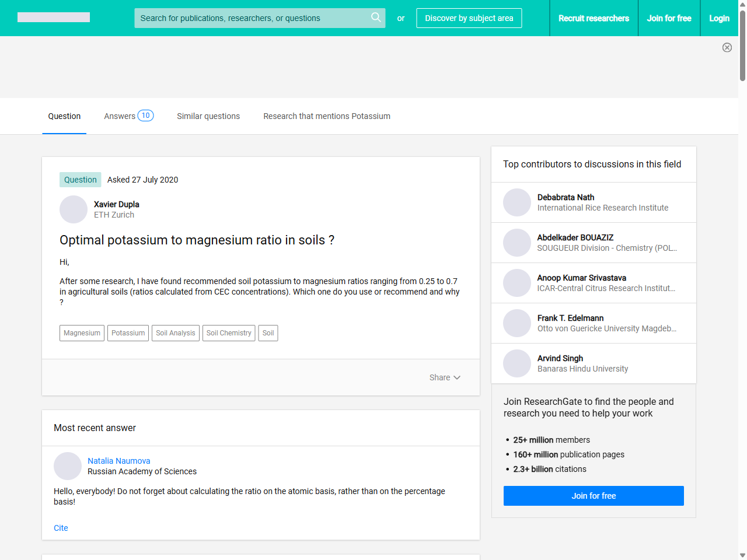
Task: Click the Natalia Naumova author link
Action: click(119, 461)
